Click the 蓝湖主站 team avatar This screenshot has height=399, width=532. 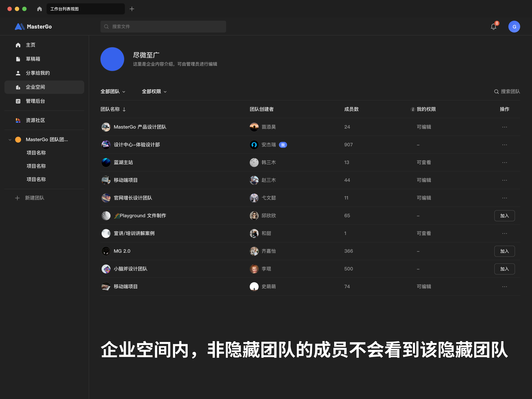[106, 162]
